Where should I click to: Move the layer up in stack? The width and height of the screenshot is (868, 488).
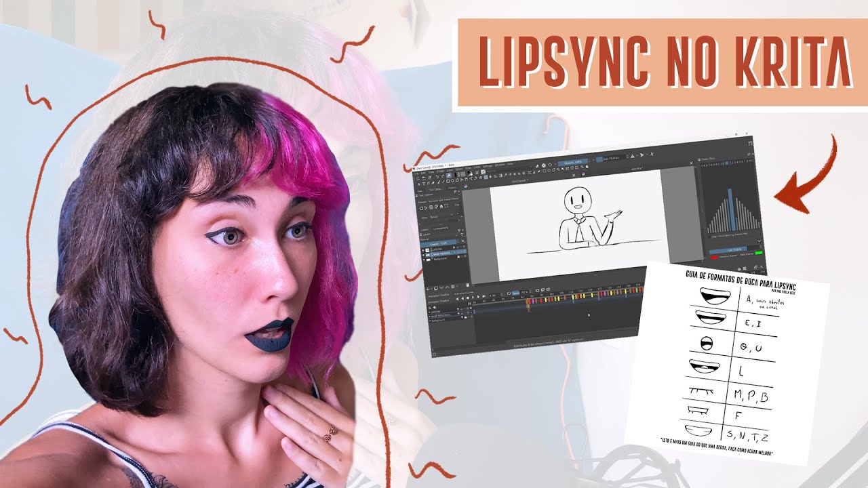(447, 287)
